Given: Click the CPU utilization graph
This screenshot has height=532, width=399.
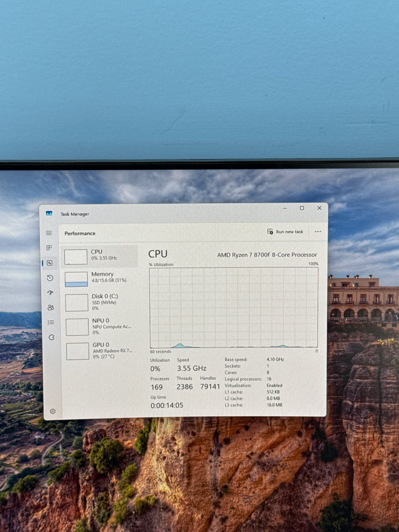Looking at the screenshot, I should [234, 308].
